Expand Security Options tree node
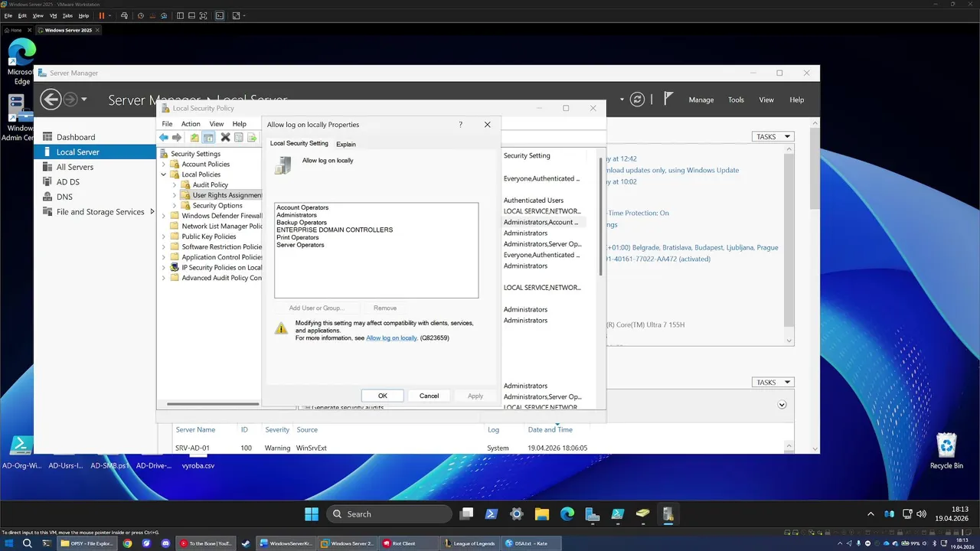 175,205
